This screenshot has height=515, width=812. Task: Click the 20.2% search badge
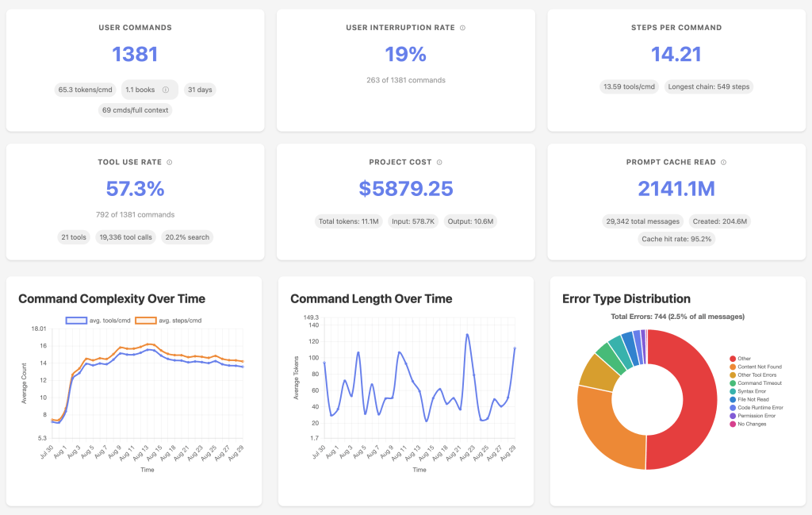point(188,236)
